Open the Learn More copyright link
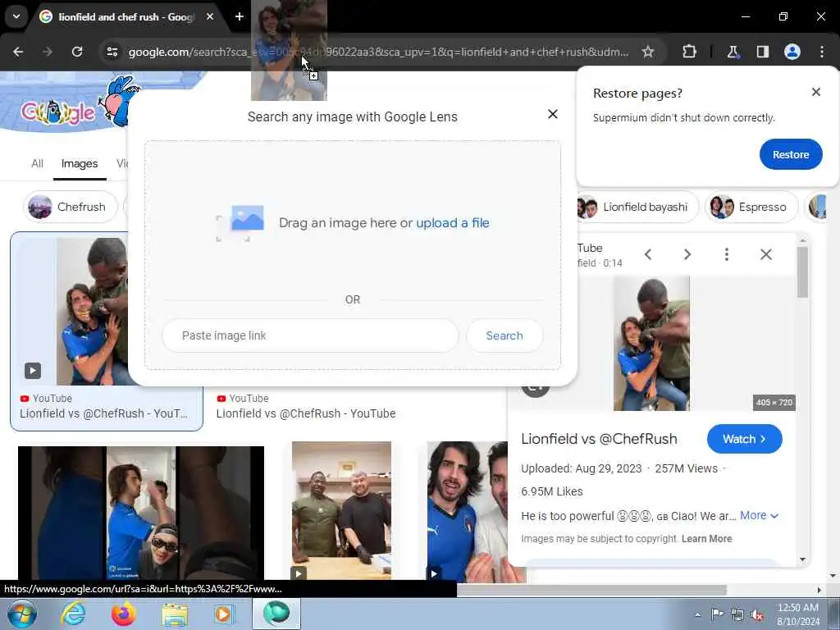The width and height of the screenshot is (840, 630). (706, 539)
